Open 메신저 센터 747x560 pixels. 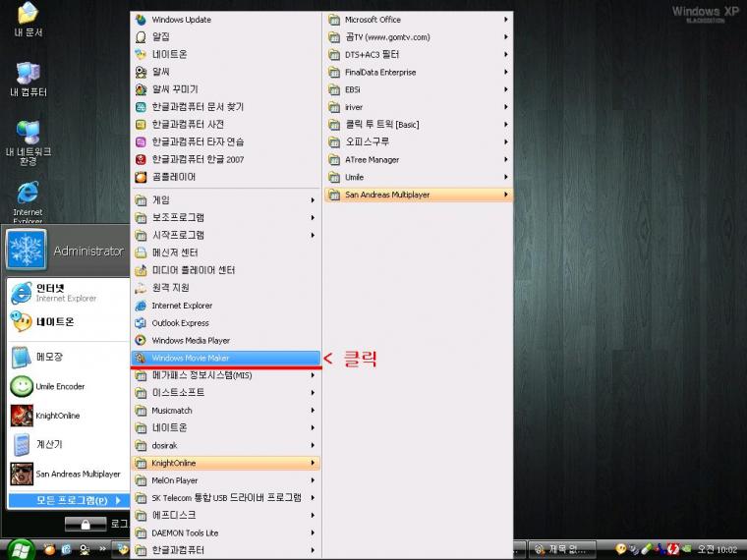[225, 252]
